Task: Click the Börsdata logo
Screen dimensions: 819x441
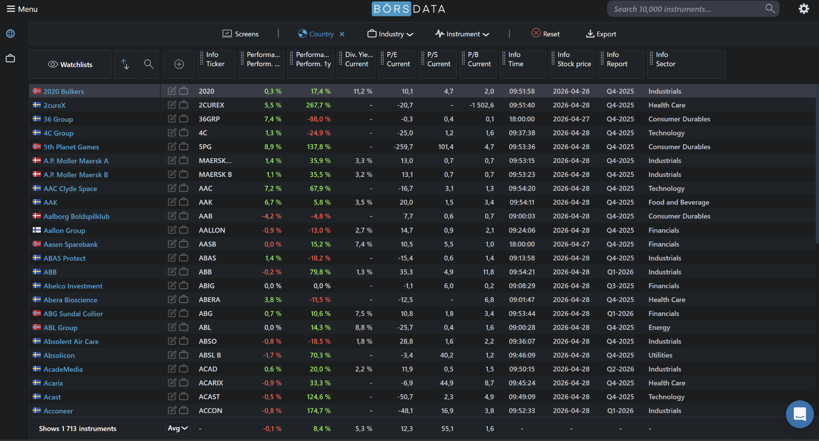Action: click(x=409, y=9)
